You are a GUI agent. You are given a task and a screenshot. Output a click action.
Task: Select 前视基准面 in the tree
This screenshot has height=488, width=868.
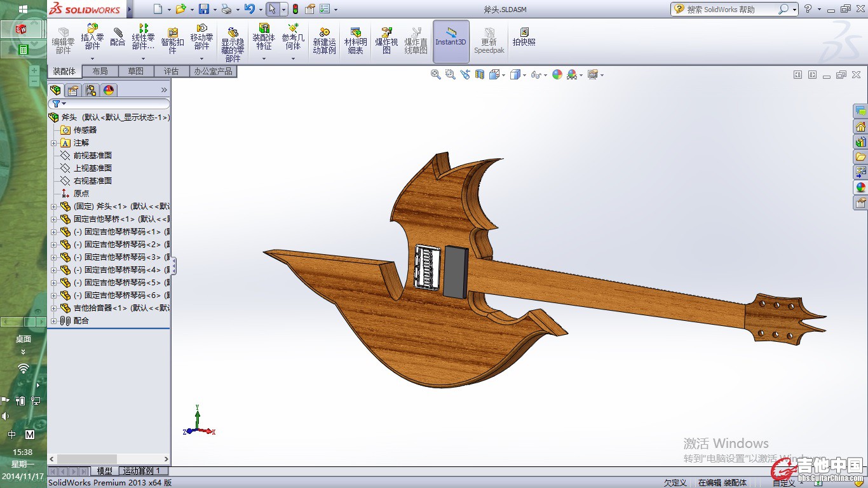tap(93, 156)
